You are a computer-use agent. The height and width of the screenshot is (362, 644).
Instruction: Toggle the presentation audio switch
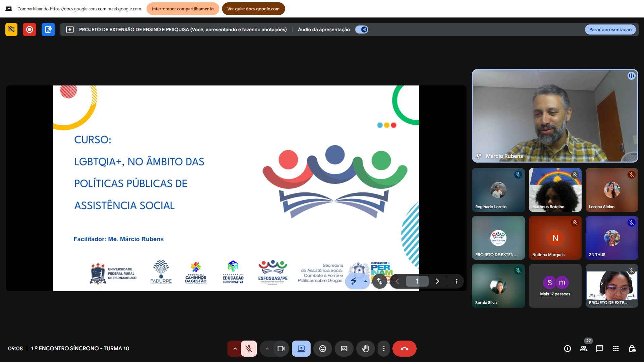click(362, 29)
